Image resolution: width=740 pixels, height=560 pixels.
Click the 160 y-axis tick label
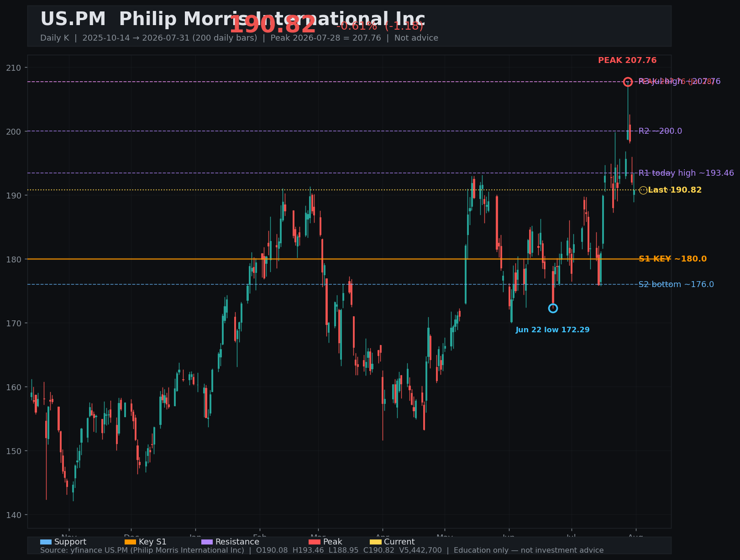coord(13,387)
